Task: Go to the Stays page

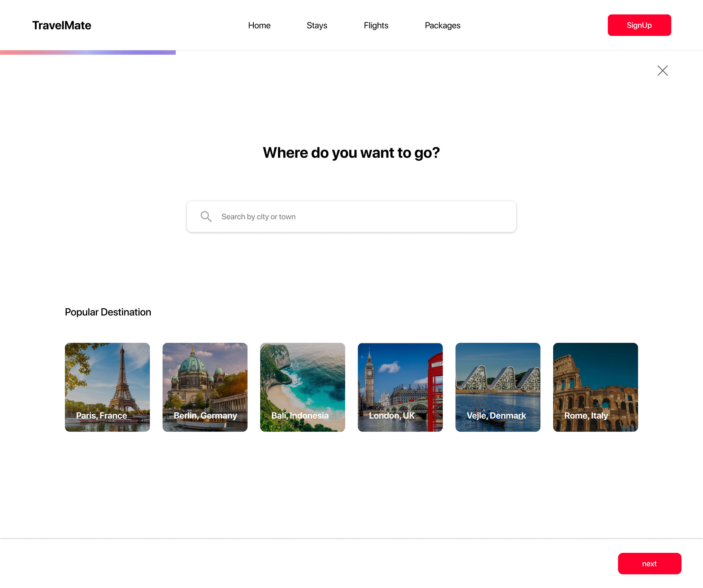Action: 317,25
